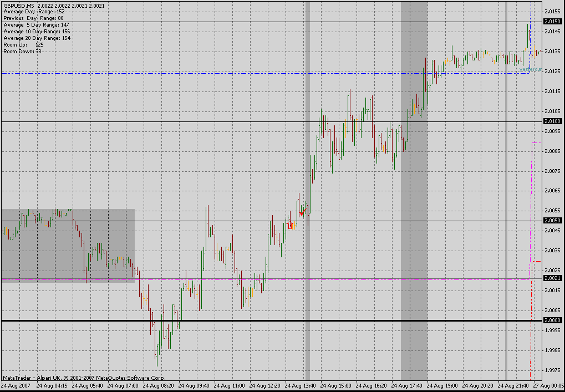Click the 1.9975 price scale value
565x392 pixels.
pos(552,370)
